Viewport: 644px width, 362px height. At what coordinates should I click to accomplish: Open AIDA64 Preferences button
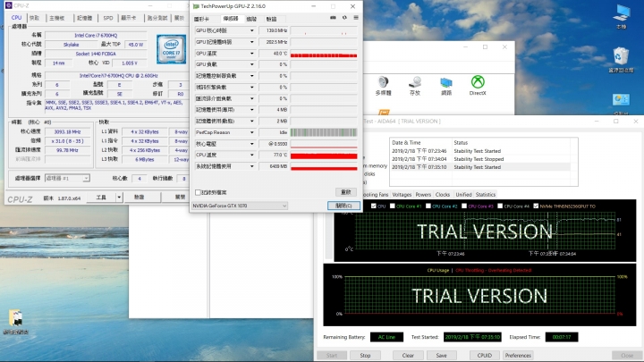pos(518,356)
